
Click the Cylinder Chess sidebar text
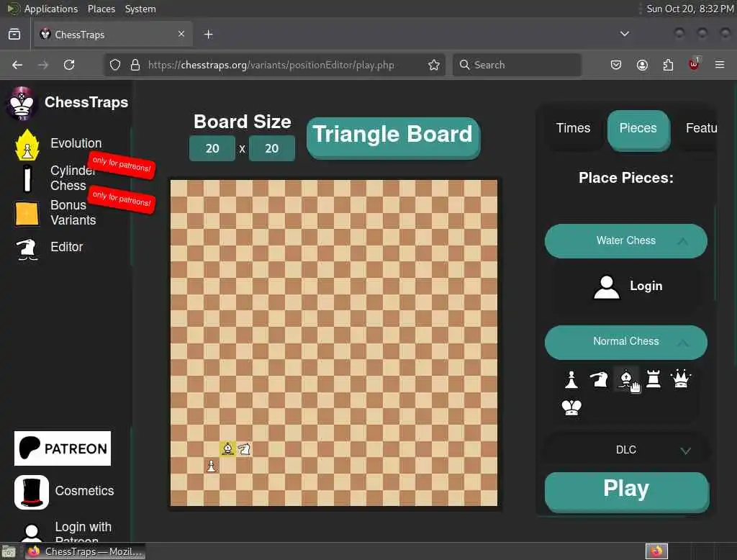[x=73, y=179]
